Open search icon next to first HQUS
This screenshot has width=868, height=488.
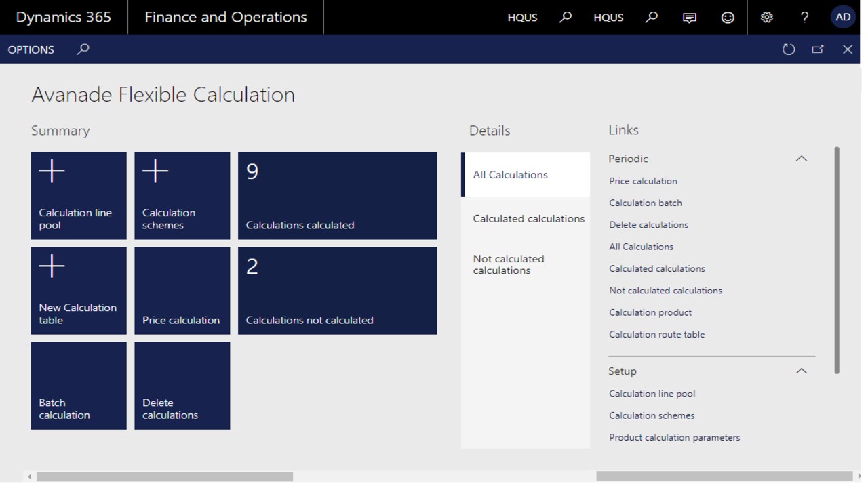tap(565, 18)
